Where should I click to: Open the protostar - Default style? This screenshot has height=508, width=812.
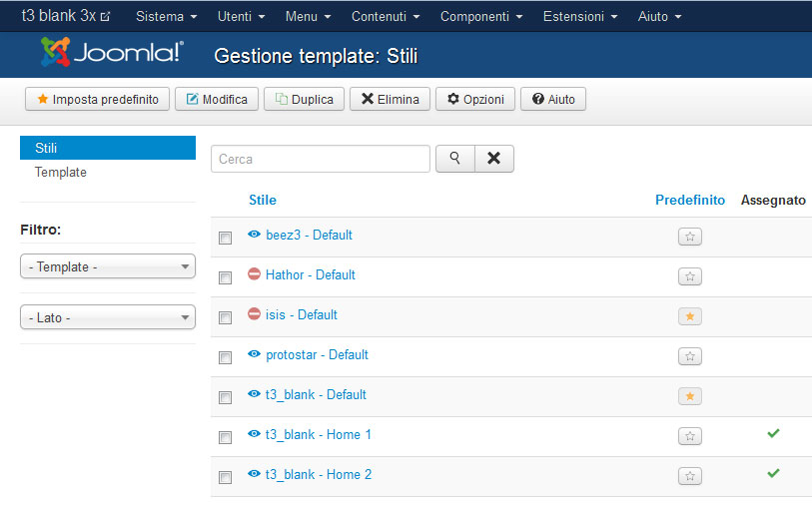(317, 355)
